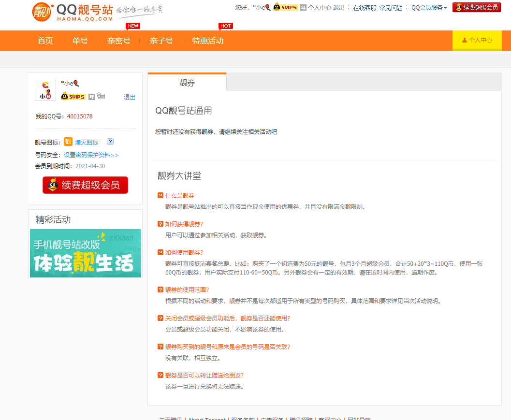Open 设置密码保护资料>> link

tap(91, 155)
